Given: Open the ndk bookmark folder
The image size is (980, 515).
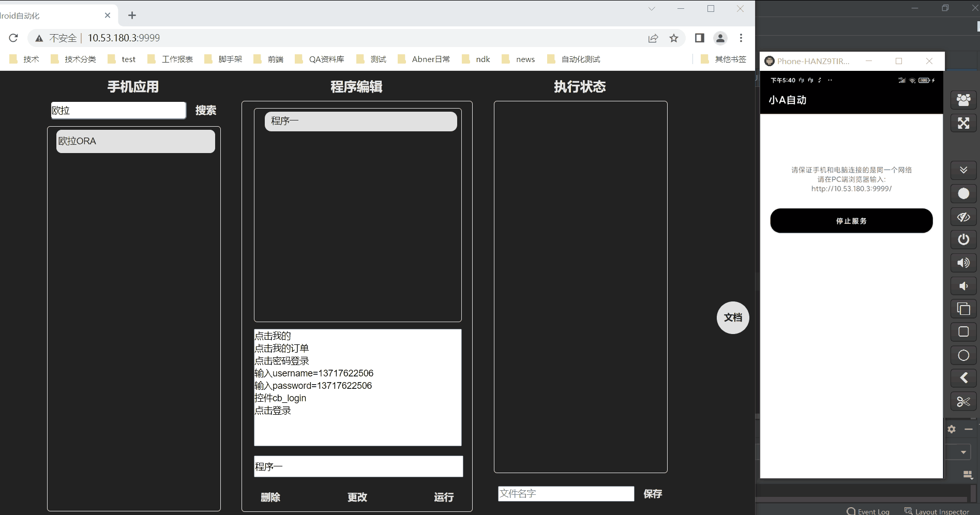Looking at the screenshot, I should (476, 59).
